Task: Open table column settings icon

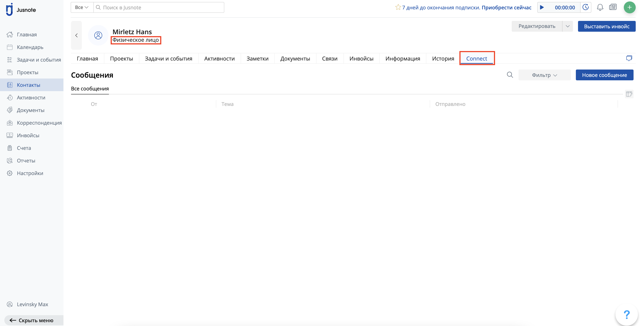Action: click(629, 94)
